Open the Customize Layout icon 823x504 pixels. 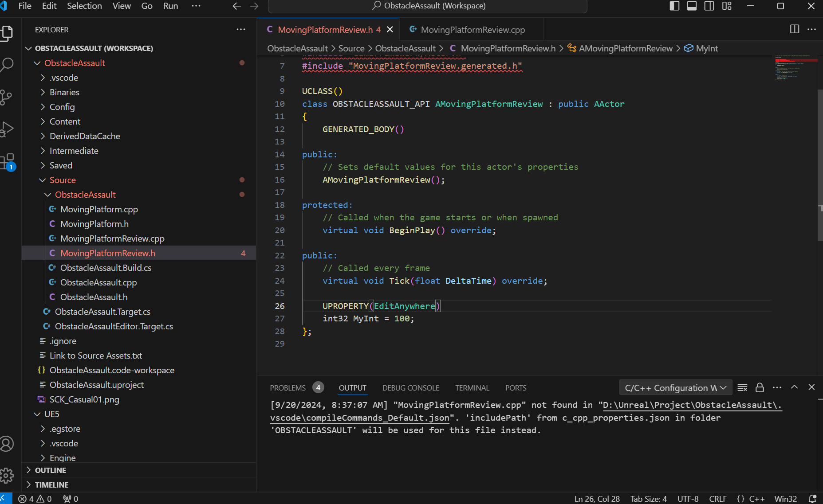pyautogui.click(x=727, y=6)
